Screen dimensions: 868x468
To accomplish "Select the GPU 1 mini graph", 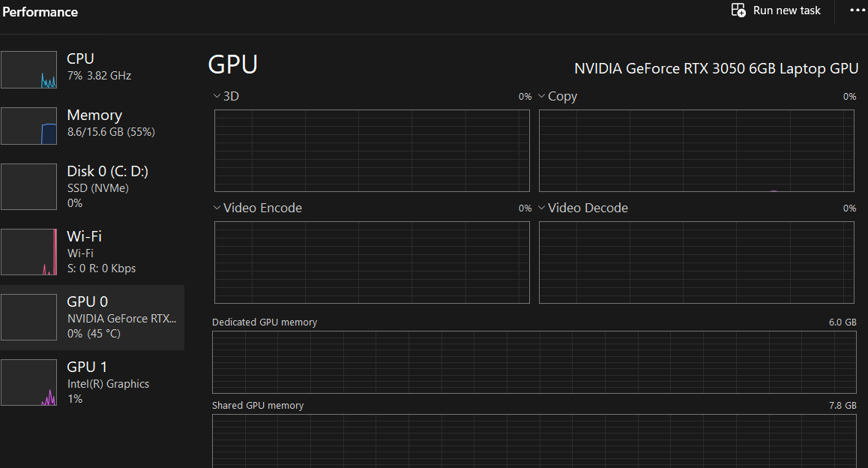I will tap(28, 382).
